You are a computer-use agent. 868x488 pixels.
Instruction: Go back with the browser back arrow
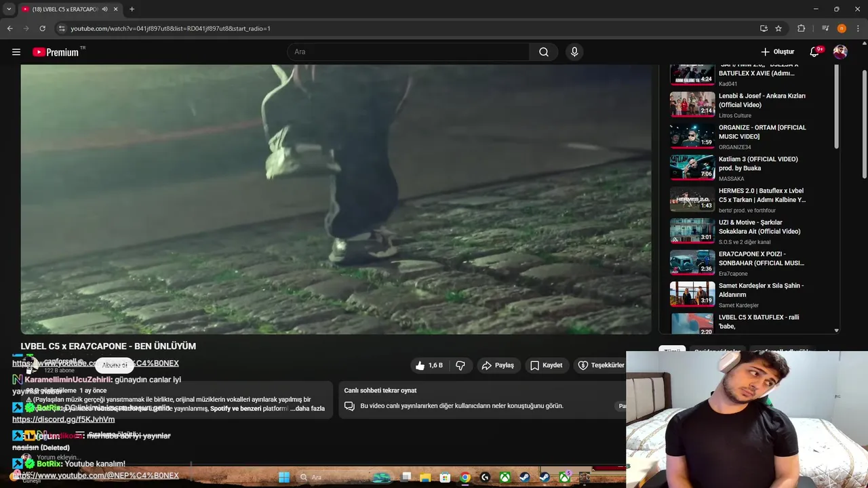(x=9, y=28)
